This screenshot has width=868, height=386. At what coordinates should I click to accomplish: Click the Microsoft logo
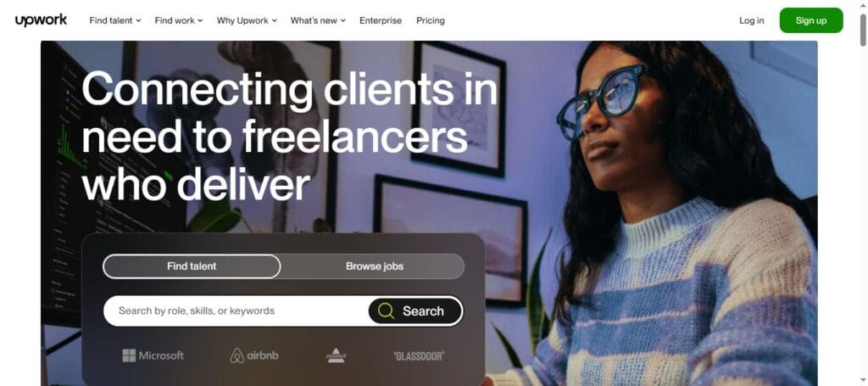click(153, 355)
